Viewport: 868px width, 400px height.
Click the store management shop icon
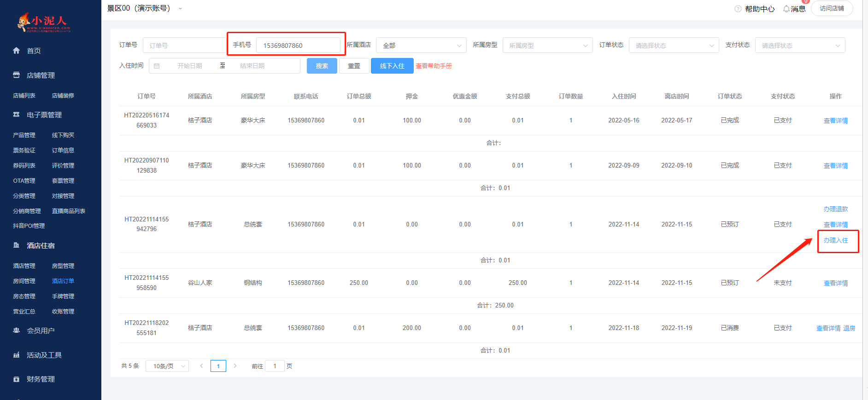coord(17,75)
